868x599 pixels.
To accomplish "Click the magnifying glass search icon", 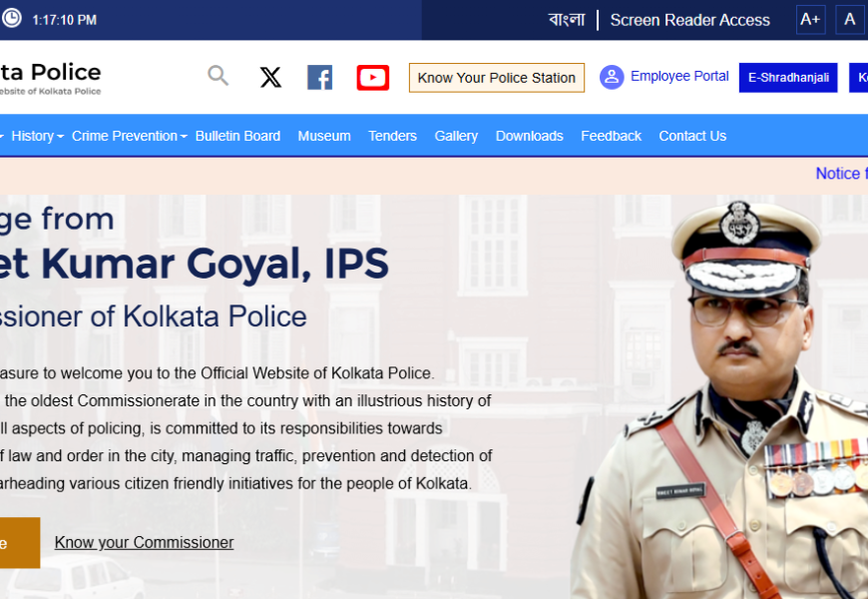I will pos(217,76).
